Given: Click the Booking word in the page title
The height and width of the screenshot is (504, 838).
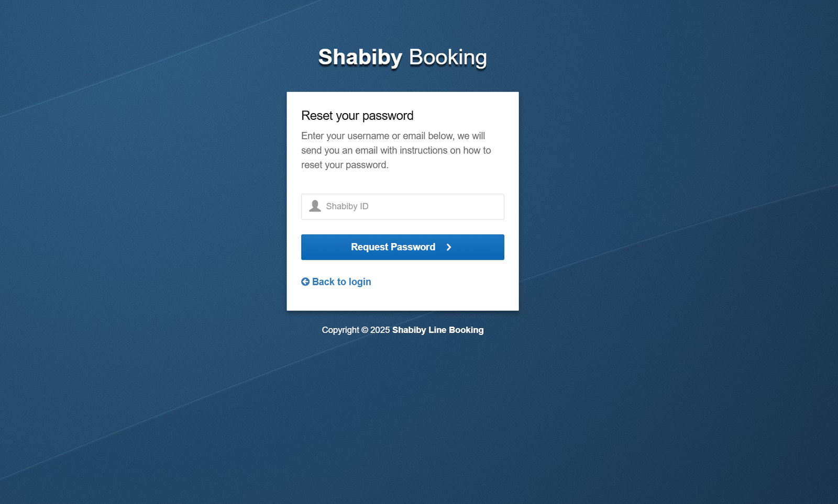Looking at the screenshot, I should coord(447,57).
